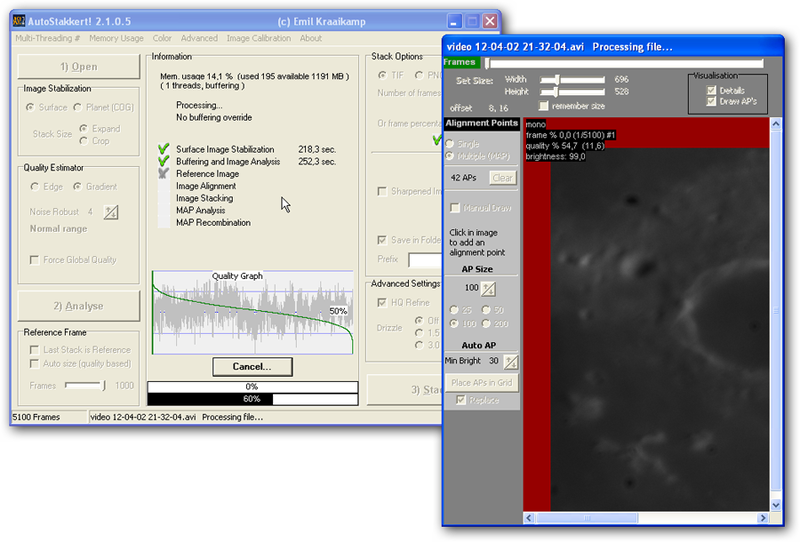Click the AutoStakkert title bar app icon
The height and width of the screenshot is (542, 800).
click(x=19, y=21)
